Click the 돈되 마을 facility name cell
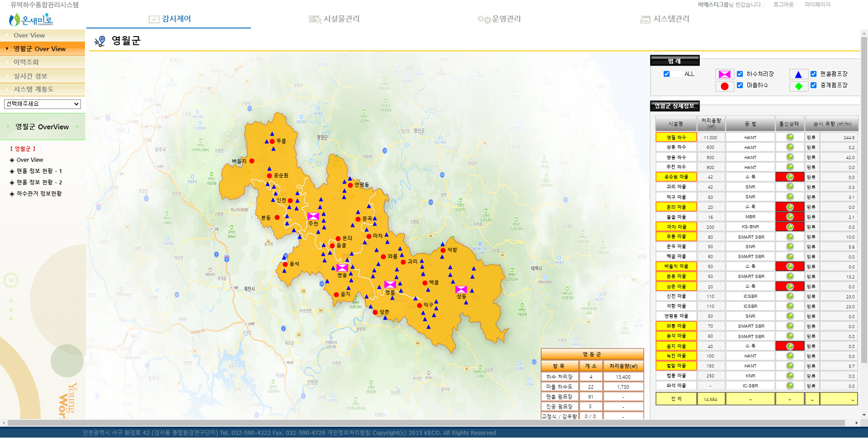Screen dimensions: 868x438 [676, 207]
